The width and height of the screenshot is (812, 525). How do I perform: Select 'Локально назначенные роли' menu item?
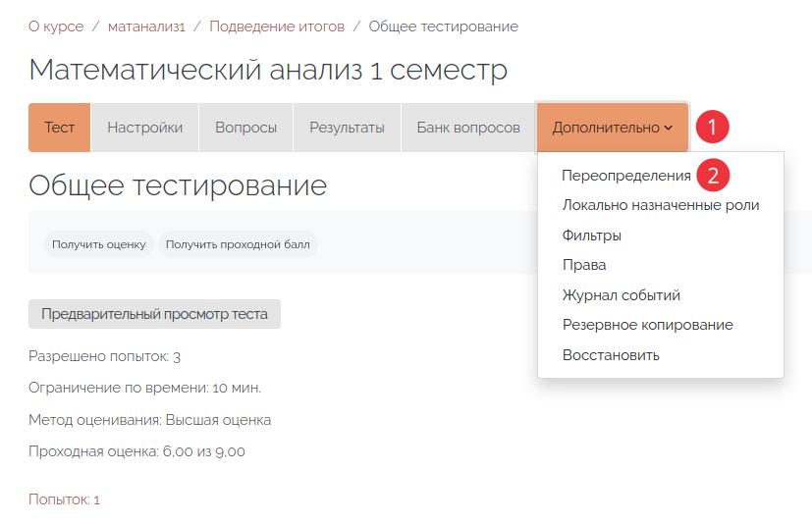pos(661,205)
